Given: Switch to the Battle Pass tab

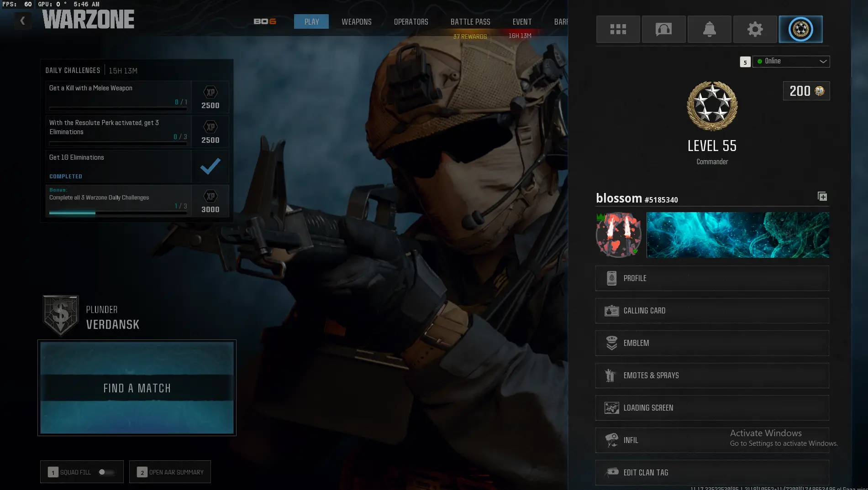Looking at the screenshot, I should (470, 21).
